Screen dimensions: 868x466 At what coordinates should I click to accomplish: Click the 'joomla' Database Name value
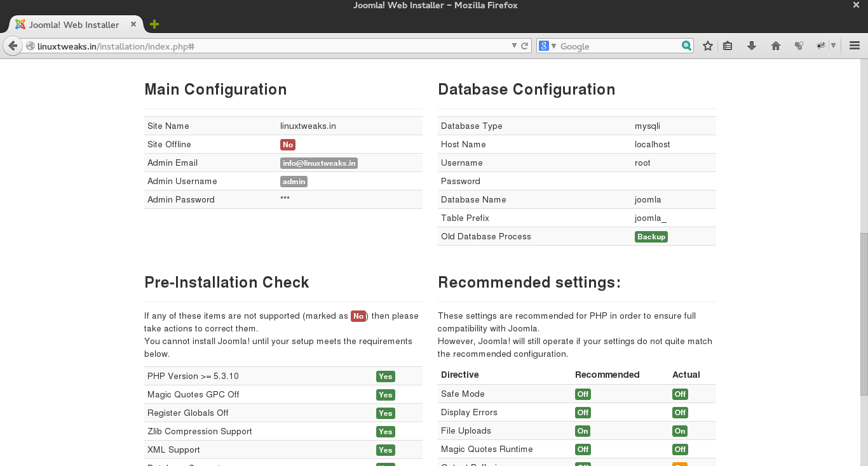(x=648, y=199)
